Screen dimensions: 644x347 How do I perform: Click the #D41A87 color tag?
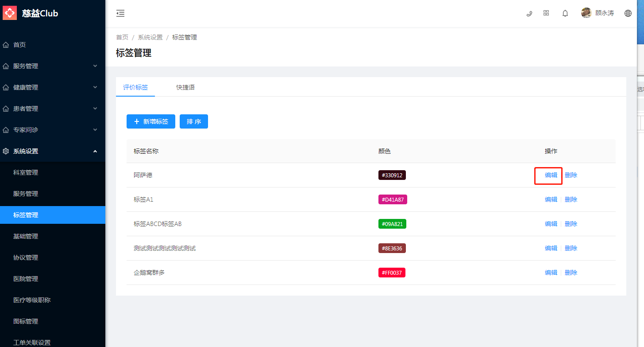pos(393,199)
